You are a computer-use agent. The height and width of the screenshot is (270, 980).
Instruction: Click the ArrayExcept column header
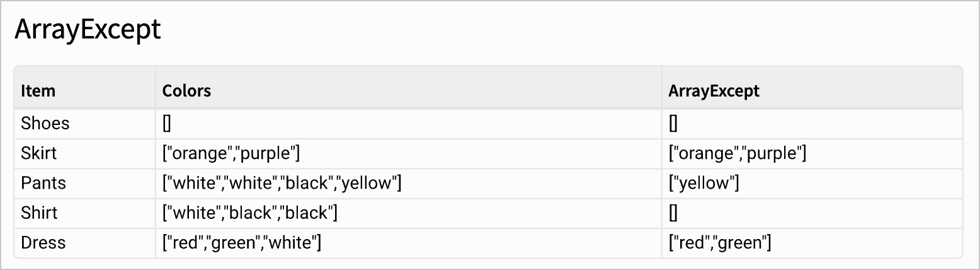coord(714,91)
